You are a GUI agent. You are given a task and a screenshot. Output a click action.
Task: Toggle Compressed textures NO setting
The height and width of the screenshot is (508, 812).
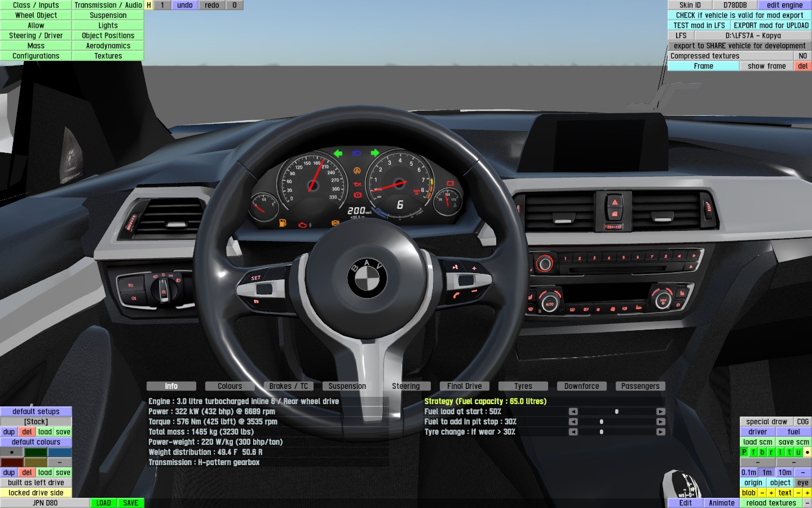(802, 56)
